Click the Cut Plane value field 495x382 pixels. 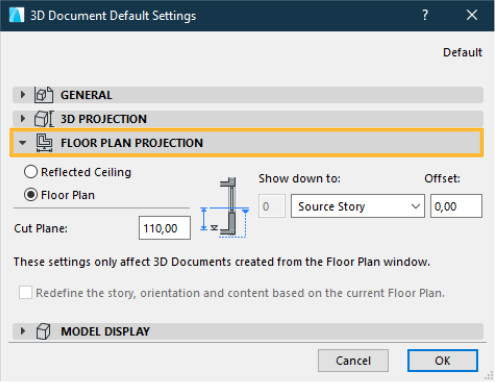165,228
